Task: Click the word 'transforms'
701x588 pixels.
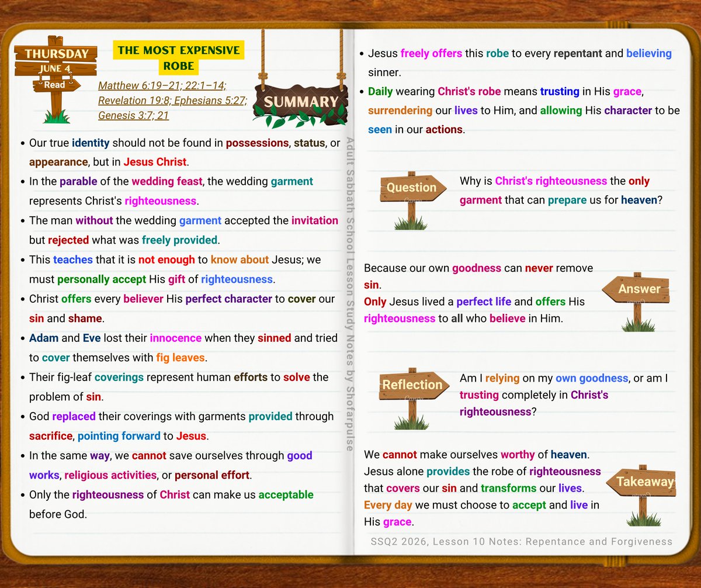Action: pos(509,488)
